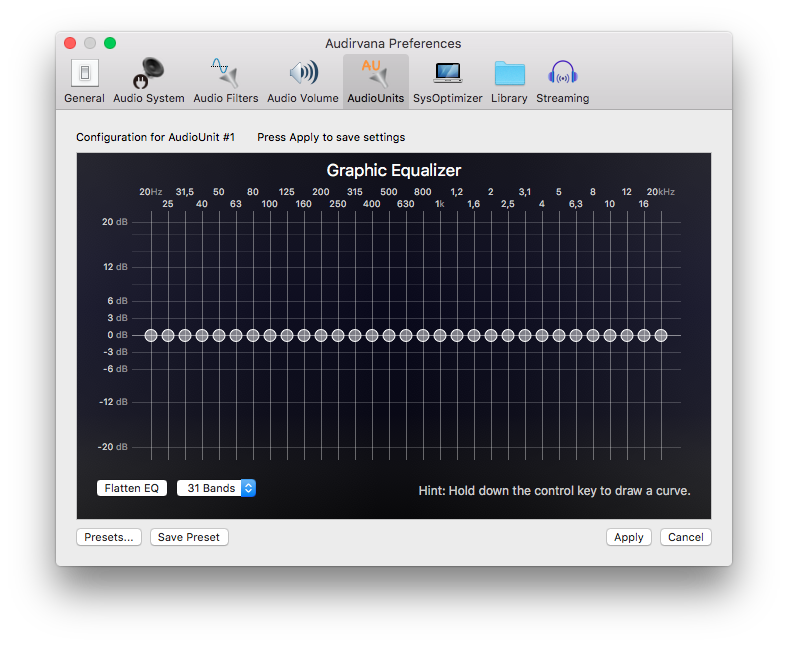Open the Library preferences pane
This screenshot has width=788, height=646.
click(509, 81)
